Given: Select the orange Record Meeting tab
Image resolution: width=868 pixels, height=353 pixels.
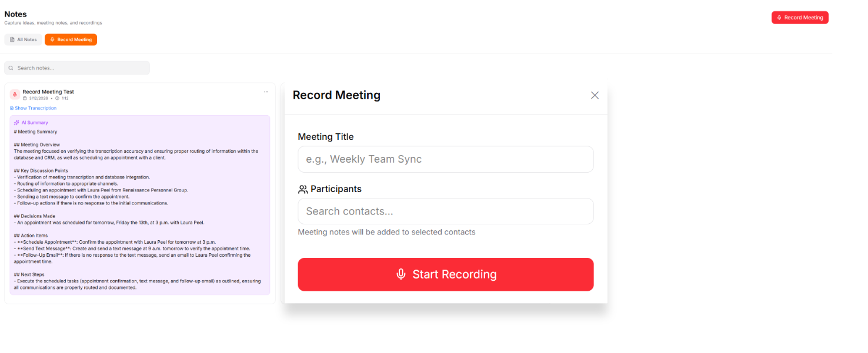Looking at the screenshot, I should pos(71,39).
